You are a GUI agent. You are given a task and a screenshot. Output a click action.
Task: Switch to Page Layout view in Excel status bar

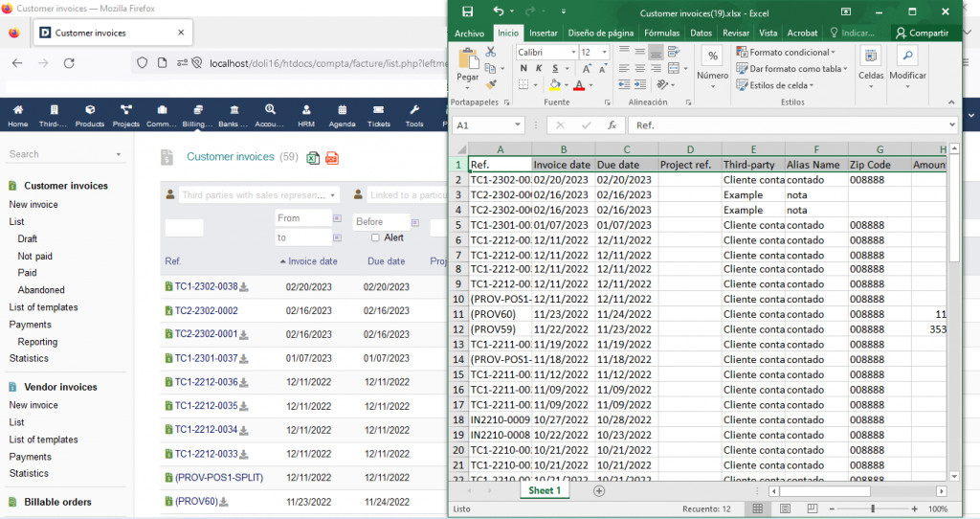(786, 509)
